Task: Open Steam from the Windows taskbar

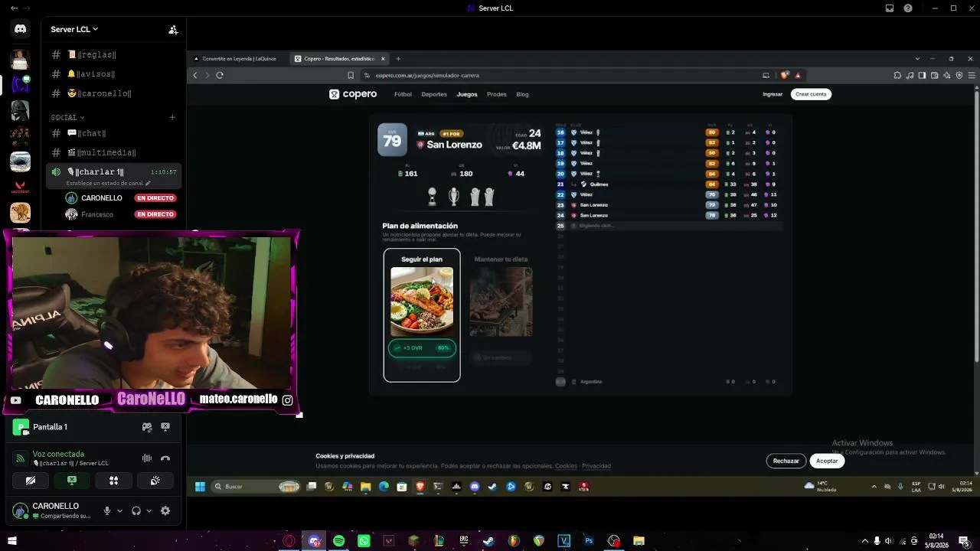Action: pyautogui.click(x=488, y=541)
